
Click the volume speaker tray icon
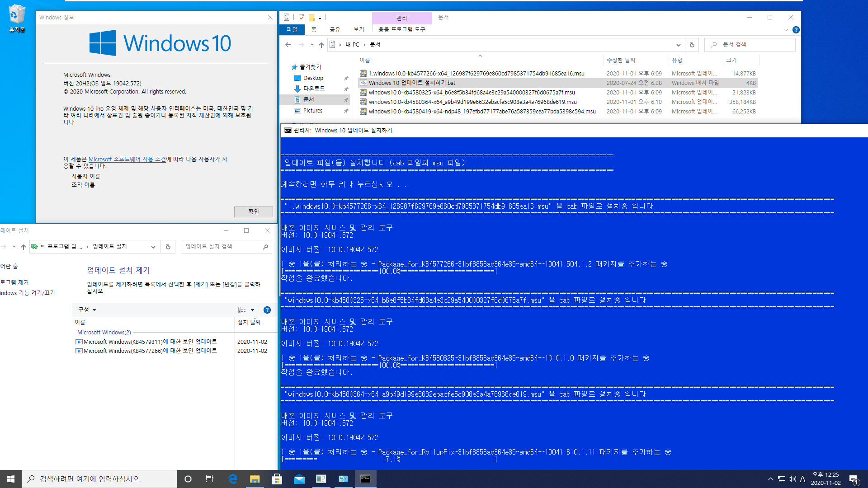pyautogui.click(x=792, y=479)
